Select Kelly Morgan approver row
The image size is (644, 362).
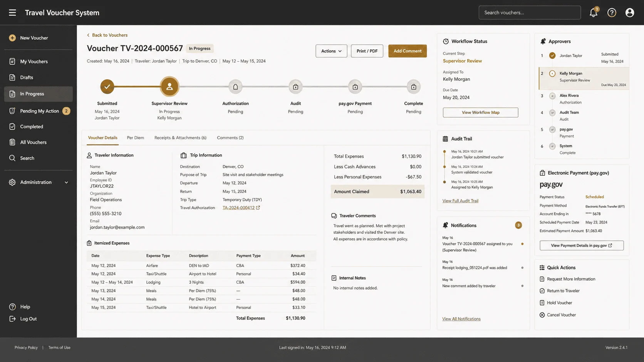click(584, 78)
